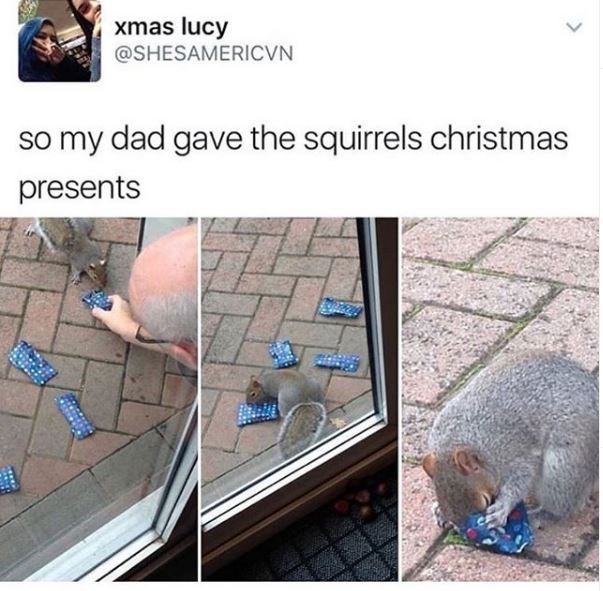Click the word "presents" in the tweet
This screenshot has height=591, width=603.
pyautogui.click(x=80, y=188)
